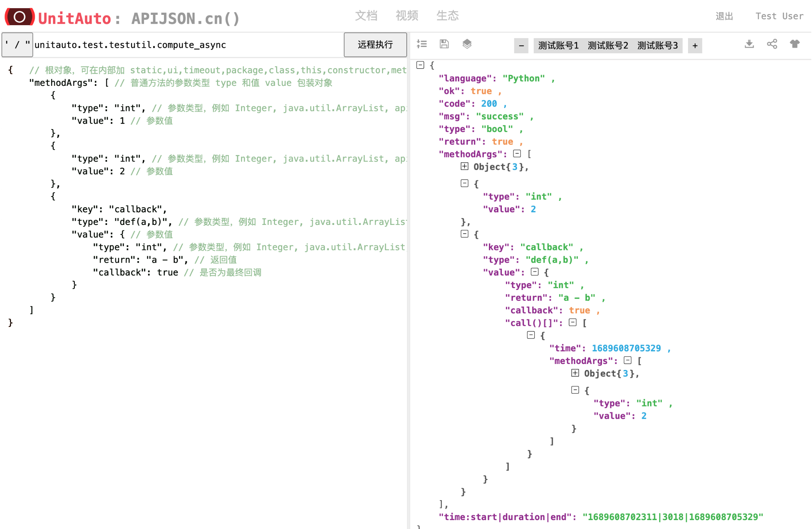Collapse the call()[] array node
Image resolution: width=812 pixels, height=529 pixels.
click(x=573, y=322)
